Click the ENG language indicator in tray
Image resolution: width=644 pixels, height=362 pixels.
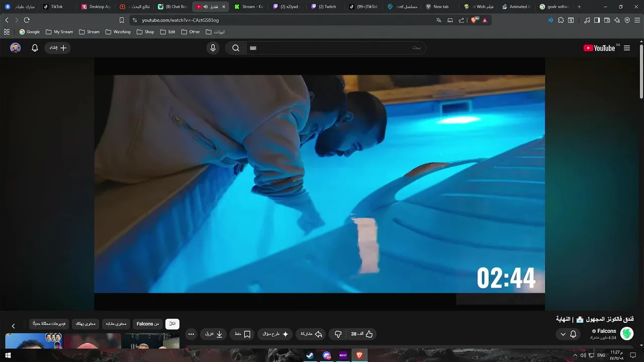point(601,355)
